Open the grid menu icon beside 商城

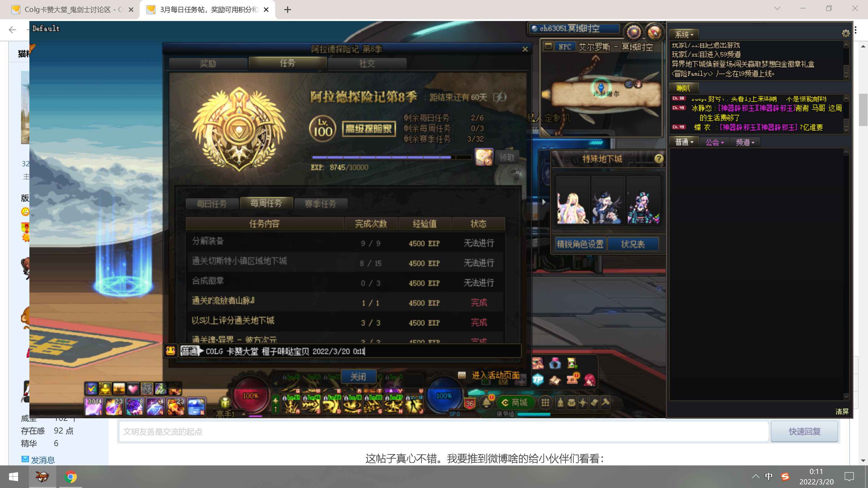tap(545, 402)
